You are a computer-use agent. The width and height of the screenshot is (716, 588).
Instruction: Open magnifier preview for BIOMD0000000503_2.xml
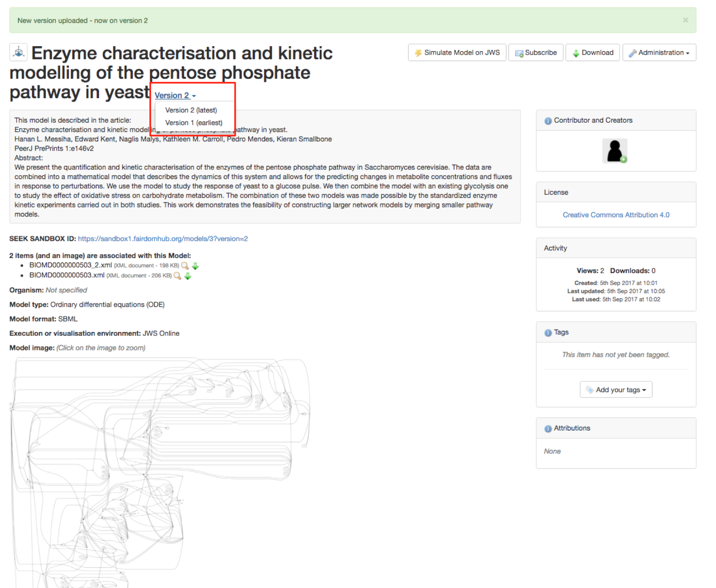pyautogui.click(x=185, y=266)
